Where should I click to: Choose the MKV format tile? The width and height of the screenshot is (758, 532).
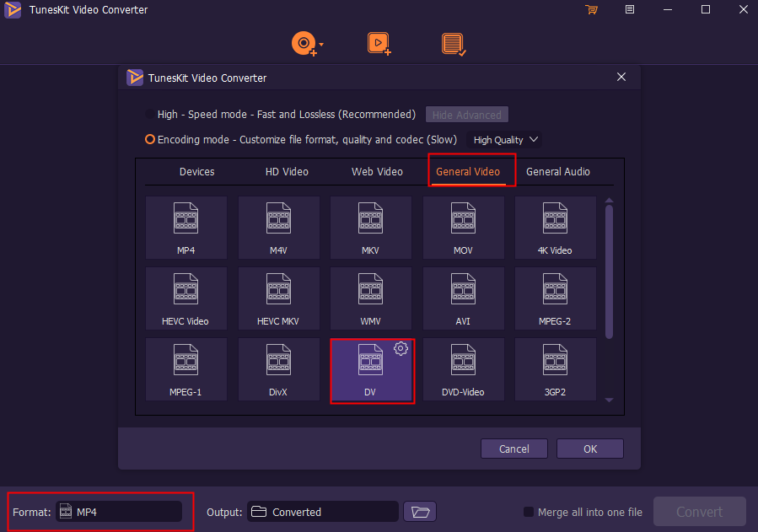pos(371,228)
